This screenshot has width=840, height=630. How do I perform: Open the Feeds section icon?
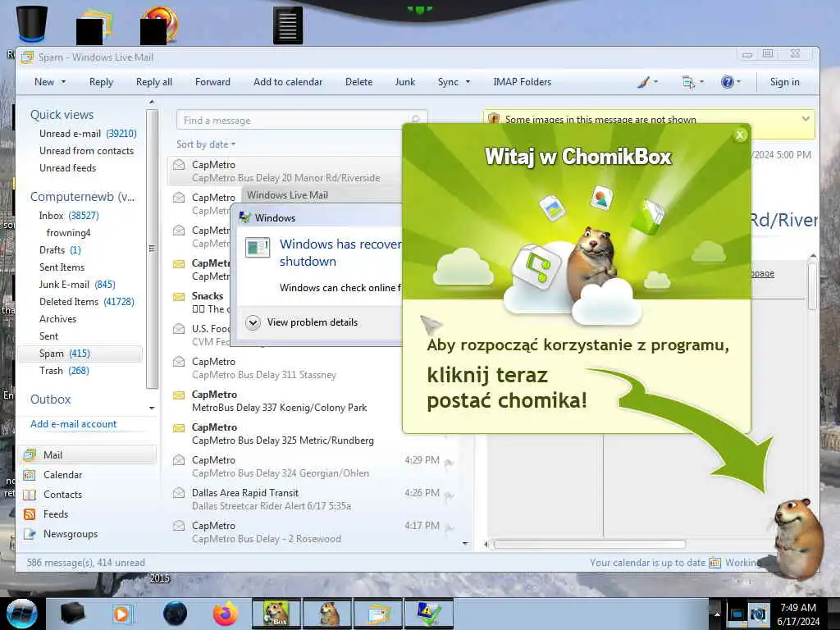(x=30, y=514)
